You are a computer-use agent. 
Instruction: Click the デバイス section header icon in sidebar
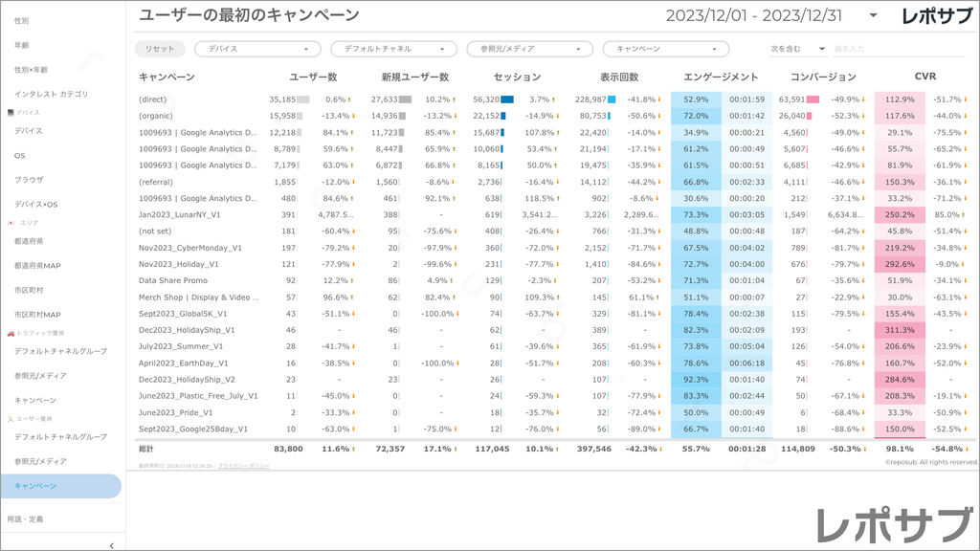(x=11, y=113)
